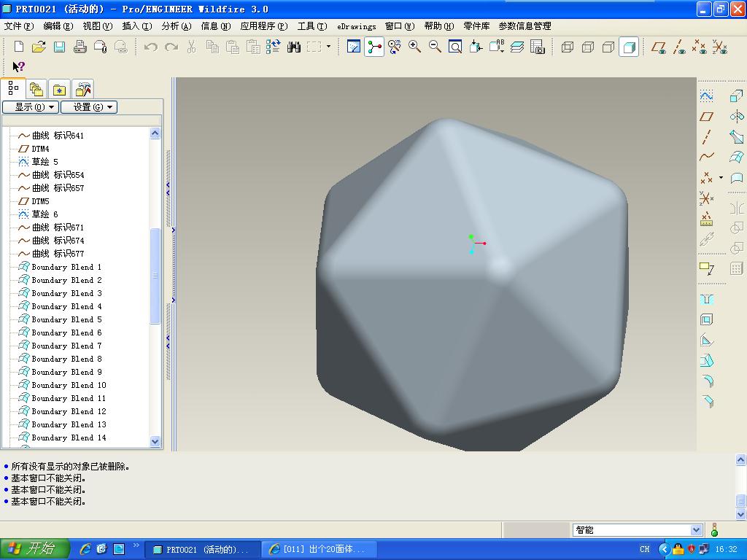747x560 pixels.
Task: Click the Repaint screen icon
Action: 354,47
